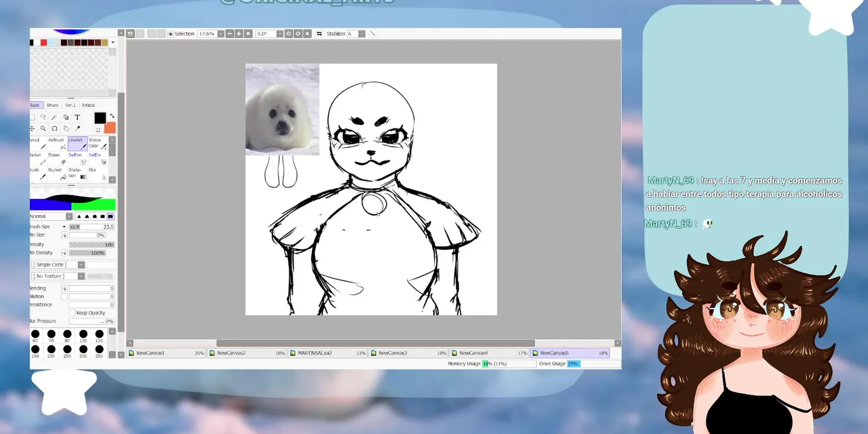The image size is (868, 434).
Task: Pick the Gradation tool
Action: pos(78,174)
